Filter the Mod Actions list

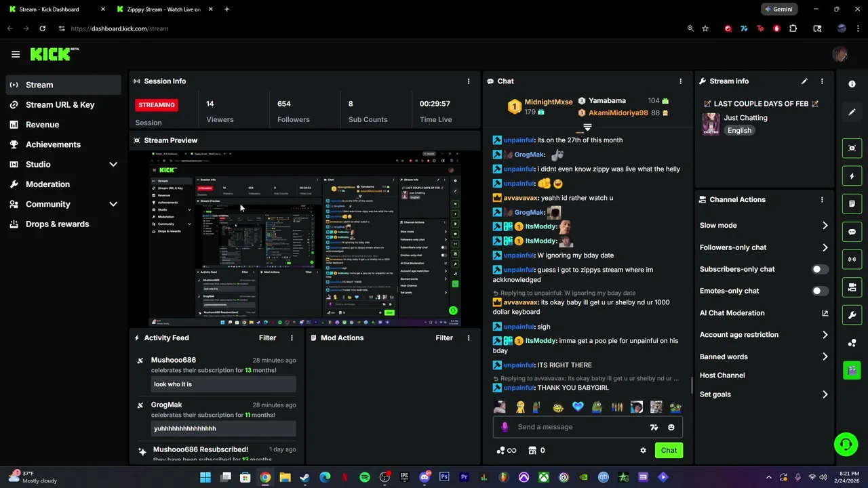tap(444, 338)
